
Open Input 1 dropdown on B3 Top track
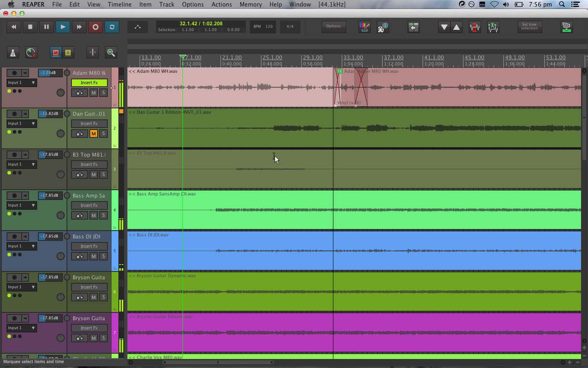(x=22, y=164)
